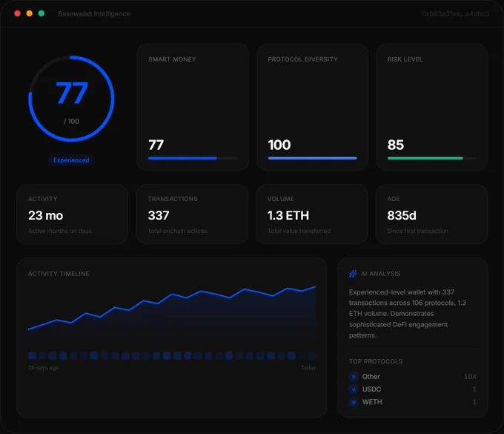Click the last heatmap square above 'Today'
504x434 pixels.
pyautogui.click(x=312, y=355)
